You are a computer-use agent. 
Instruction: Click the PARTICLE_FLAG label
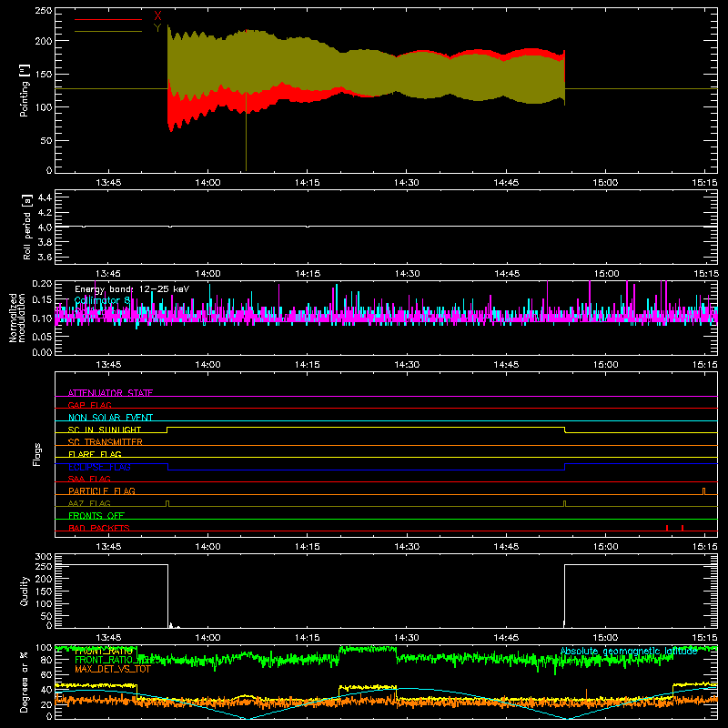[x=102, y=490]
